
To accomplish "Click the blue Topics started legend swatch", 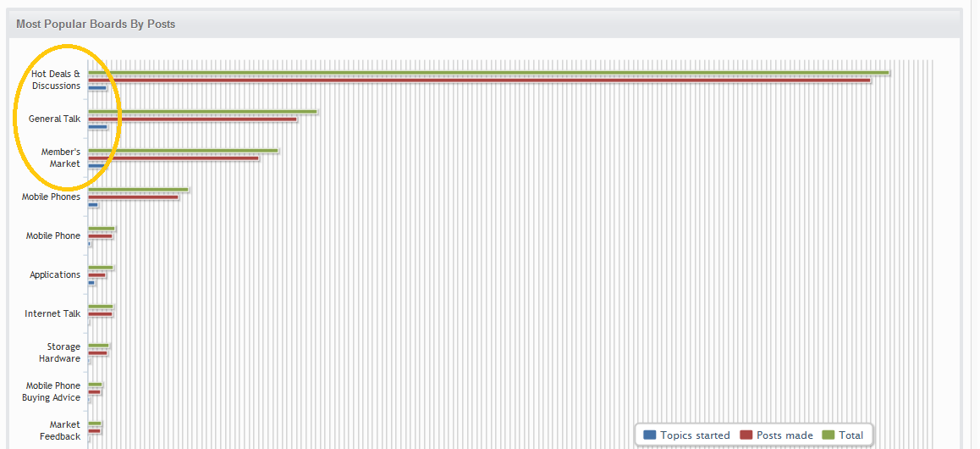I will point(649,435).
